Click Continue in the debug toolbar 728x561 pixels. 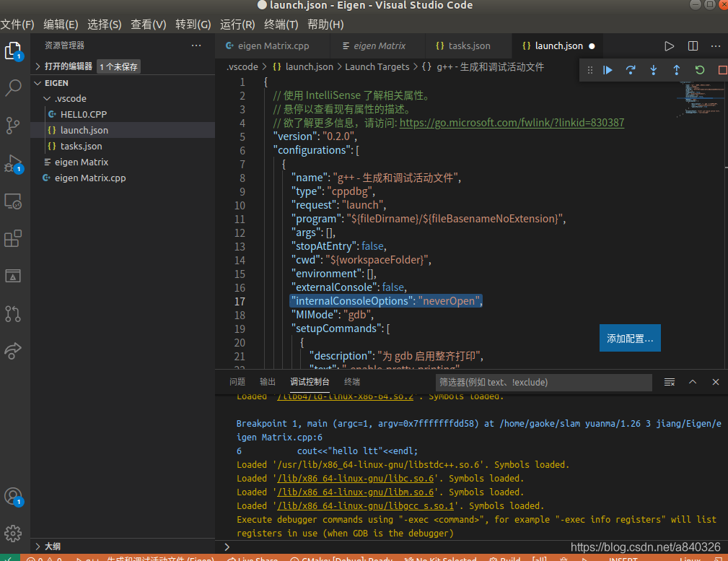click(608, 70)
